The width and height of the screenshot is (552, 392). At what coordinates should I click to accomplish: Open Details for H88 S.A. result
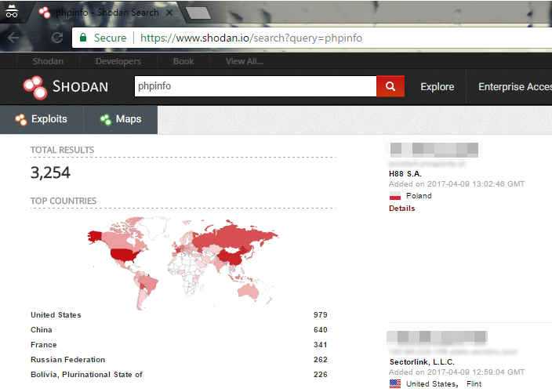pyautogui.click(x=401, y=209)
